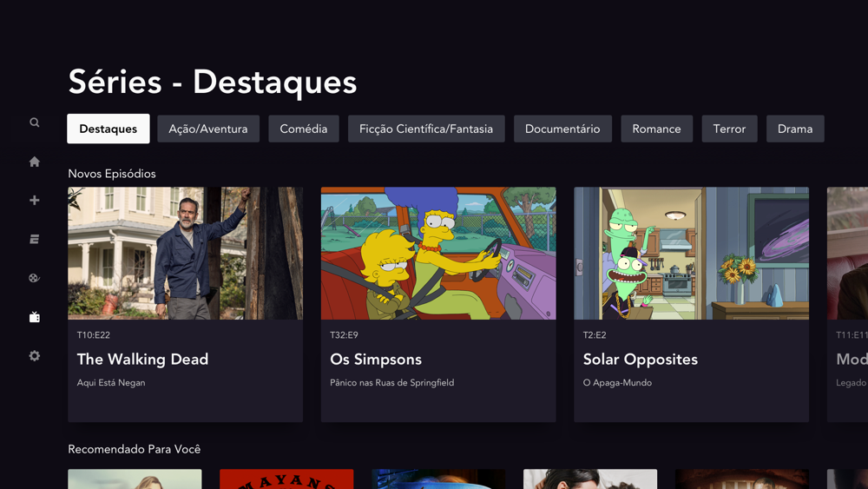The height and width of the screenshot is (489, 868).
Task: Click the 'Recomendado Para Você' row heading
Action: tap(135, 449)
